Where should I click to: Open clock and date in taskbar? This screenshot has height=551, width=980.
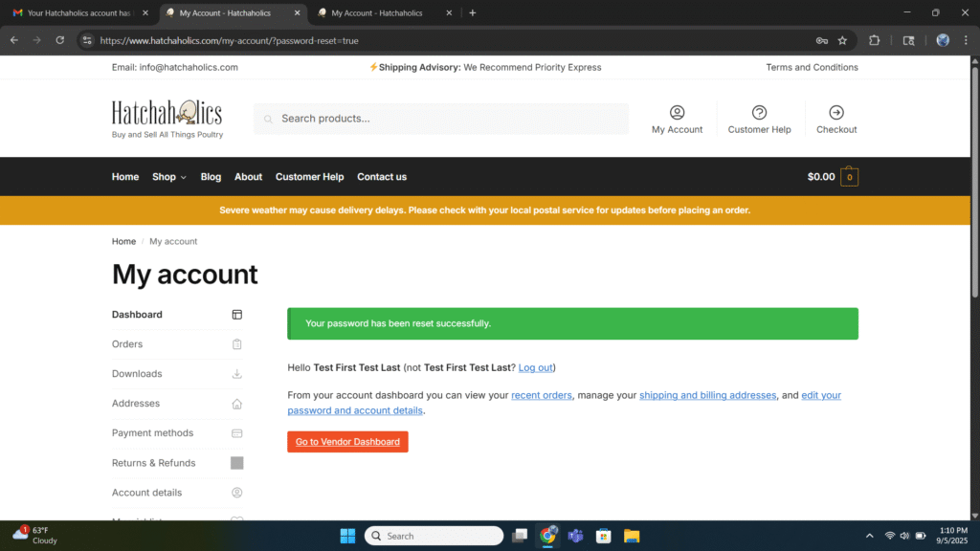coord(952,536)
